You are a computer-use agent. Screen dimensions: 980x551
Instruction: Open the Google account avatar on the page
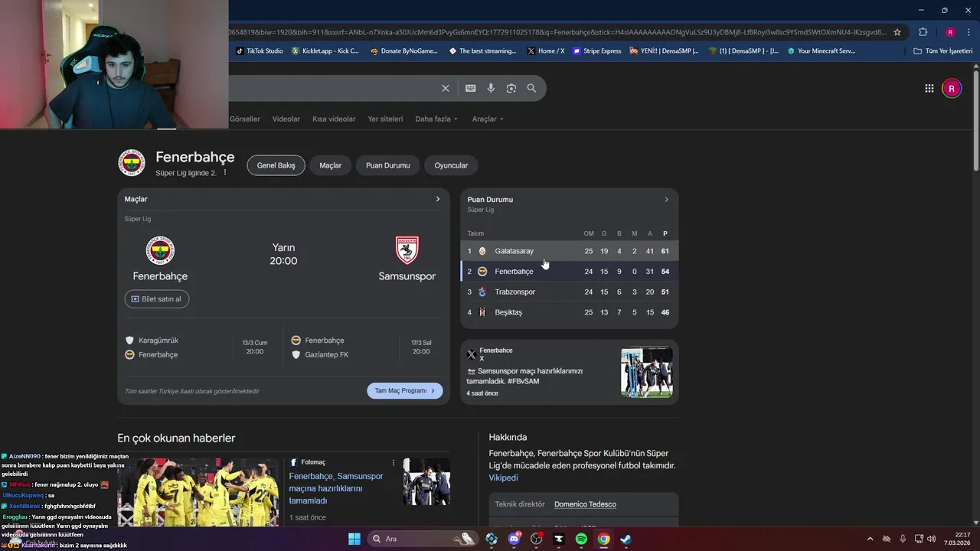952,88
